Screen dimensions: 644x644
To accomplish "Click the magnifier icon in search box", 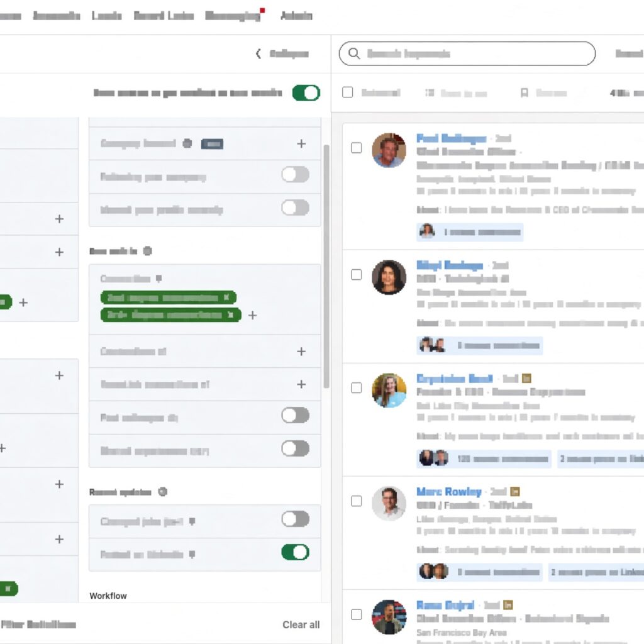I will pos(354,53).
